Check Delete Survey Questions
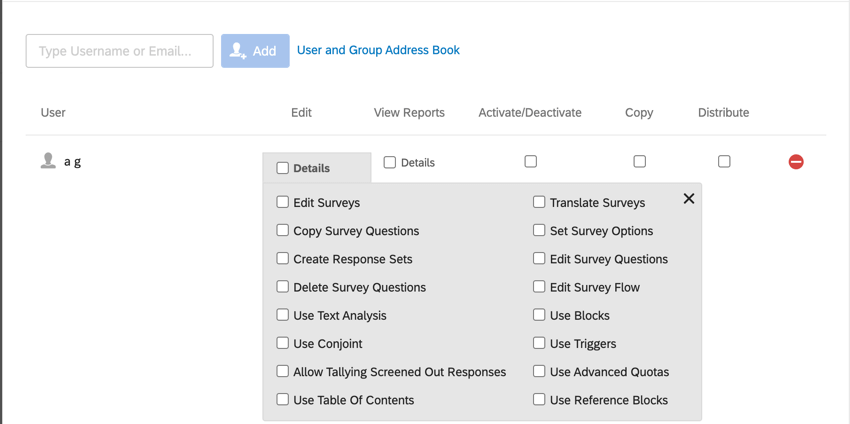 tap(282, 287)
